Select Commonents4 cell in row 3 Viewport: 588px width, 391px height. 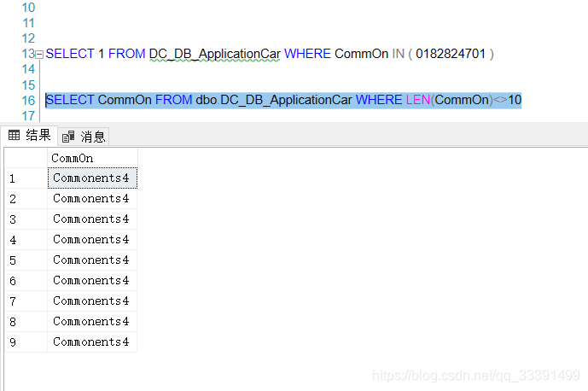point(92,219)
